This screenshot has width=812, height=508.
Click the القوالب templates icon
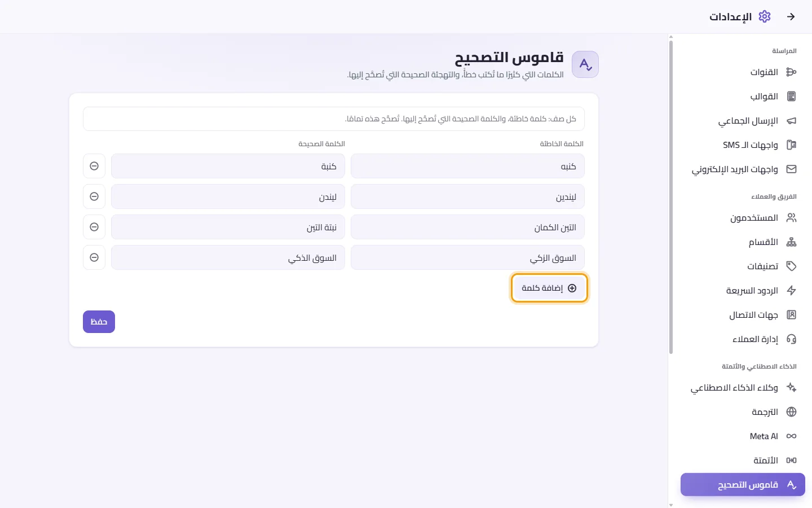[x=791, y=97]
